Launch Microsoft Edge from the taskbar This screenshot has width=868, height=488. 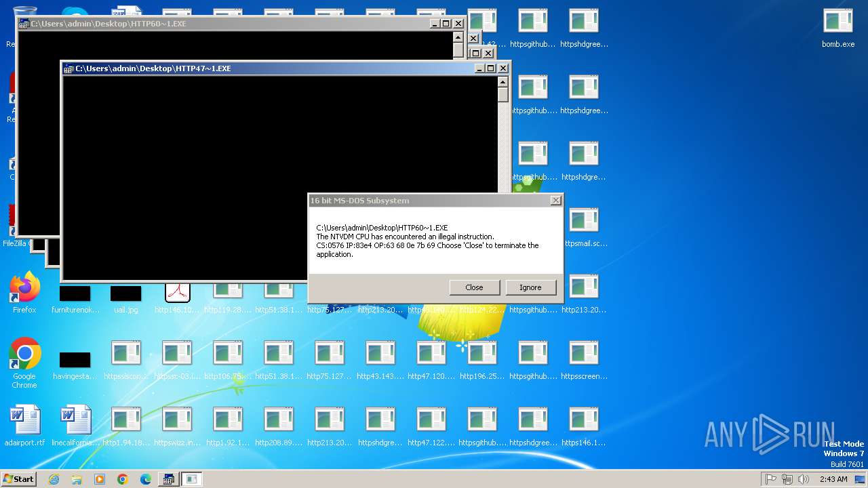146,479
